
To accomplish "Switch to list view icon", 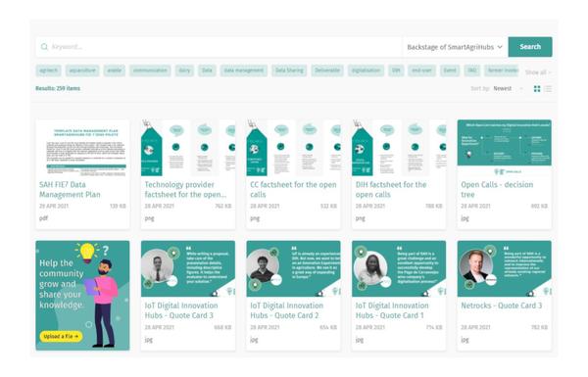I will [x=548, y=89].
